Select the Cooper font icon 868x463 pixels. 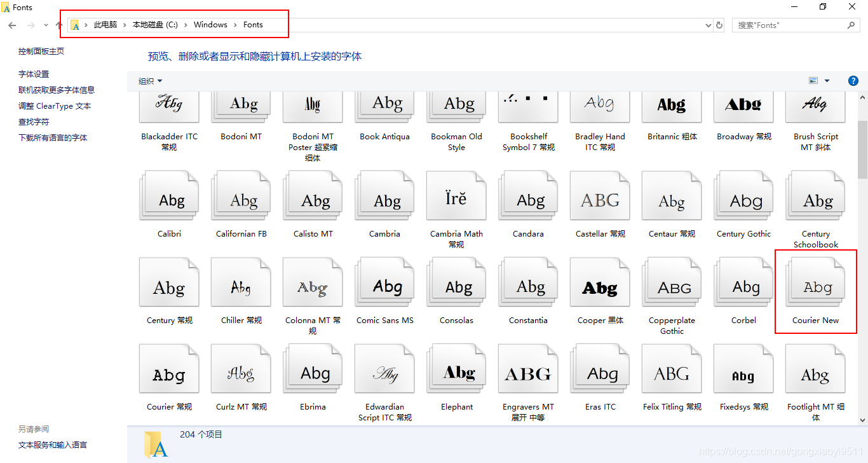600,282
